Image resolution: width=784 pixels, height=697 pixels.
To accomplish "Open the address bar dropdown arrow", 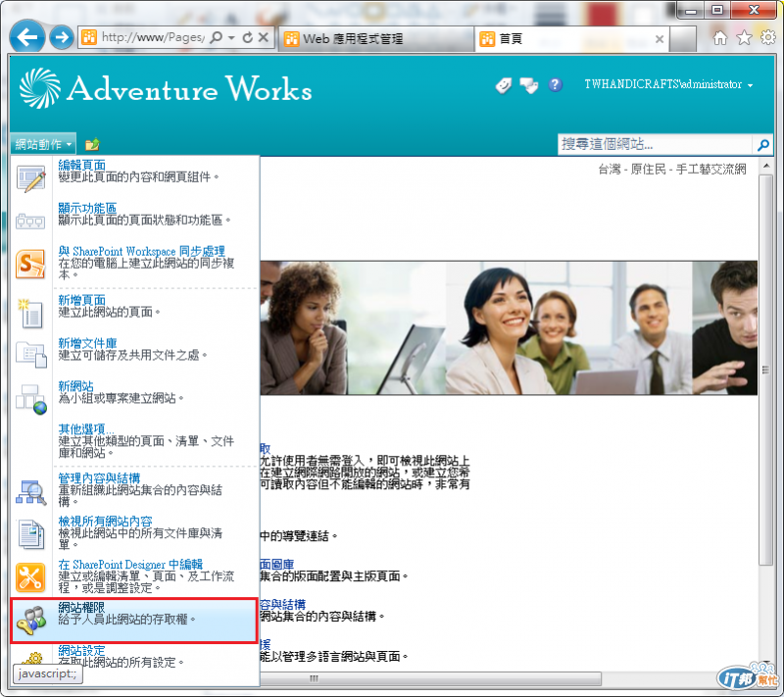I will (231, 37).
